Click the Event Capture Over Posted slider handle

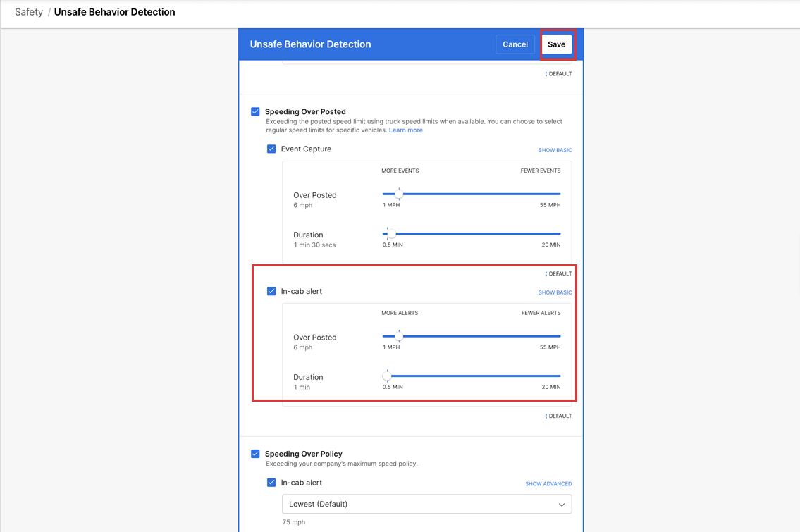[398, 194]
